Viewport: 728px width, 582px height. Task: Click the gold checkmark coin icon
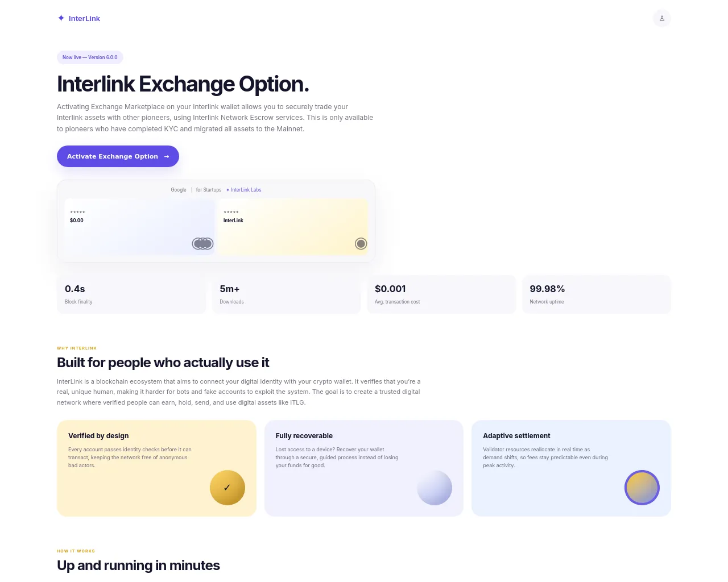pyautogui.click(x=227, y=488)
